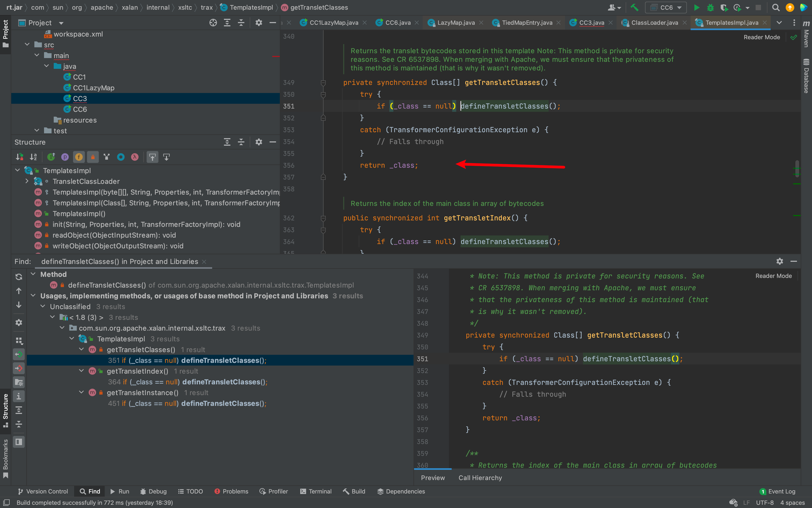Go to next occurrence in Find panel
Screen dimensions: 812x508
19,305
